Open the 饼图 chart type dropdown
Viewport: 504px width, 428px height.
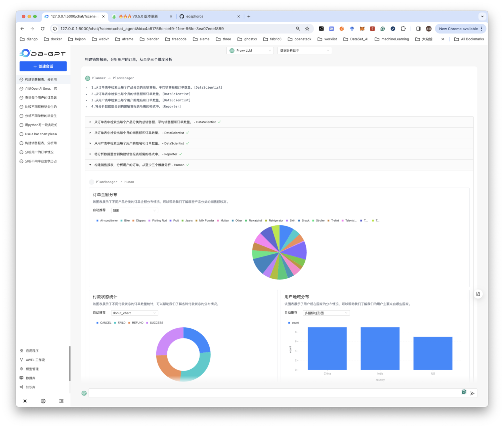(x=134, y=210)
